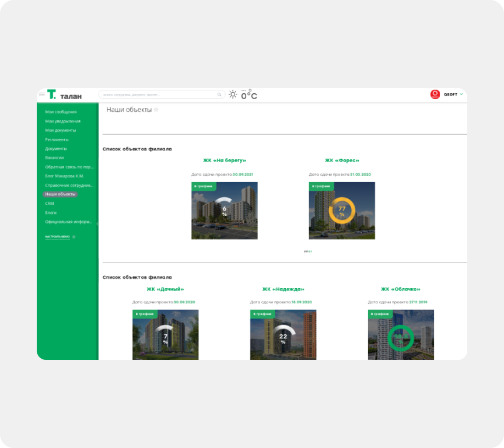
Task: Open the ЖК «Дачный» building thumbnail
Action: (x=165, y=335)
